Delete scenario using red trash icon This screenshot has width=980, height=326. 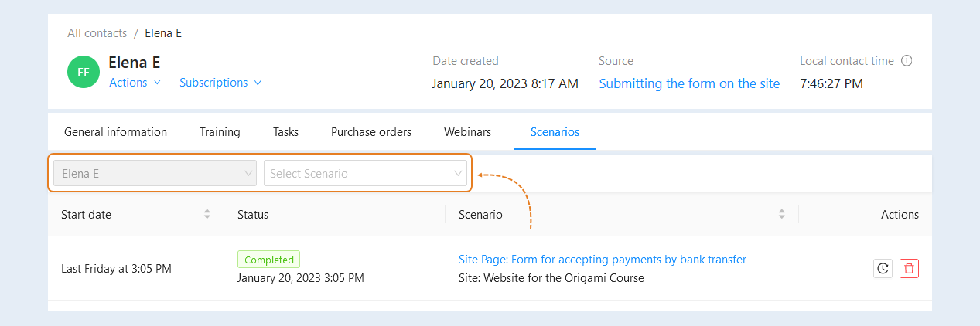point(910,269)
